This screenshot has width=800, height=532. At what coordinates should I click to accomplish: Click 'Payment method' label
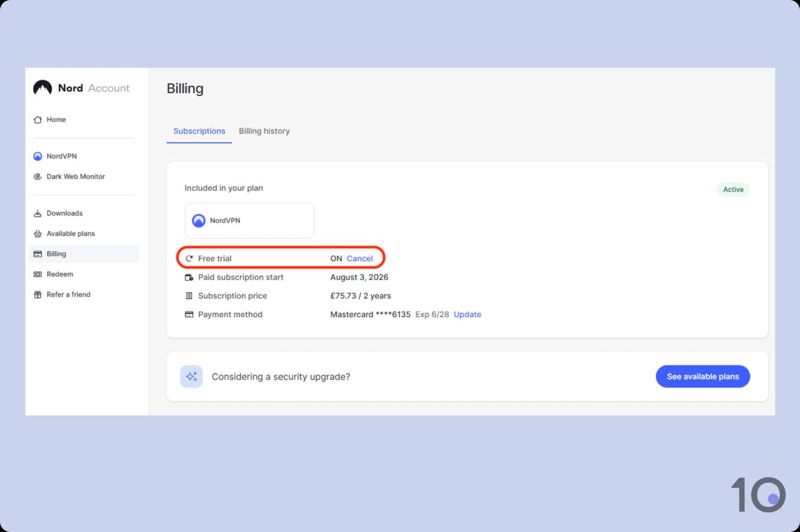pyautogui.click(x=230, y=315)
